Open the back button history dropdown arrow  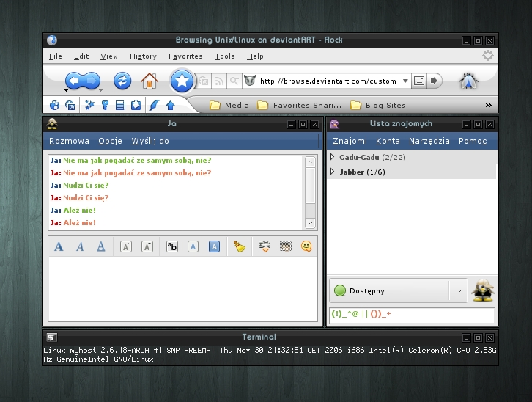(x=66, y=91)
